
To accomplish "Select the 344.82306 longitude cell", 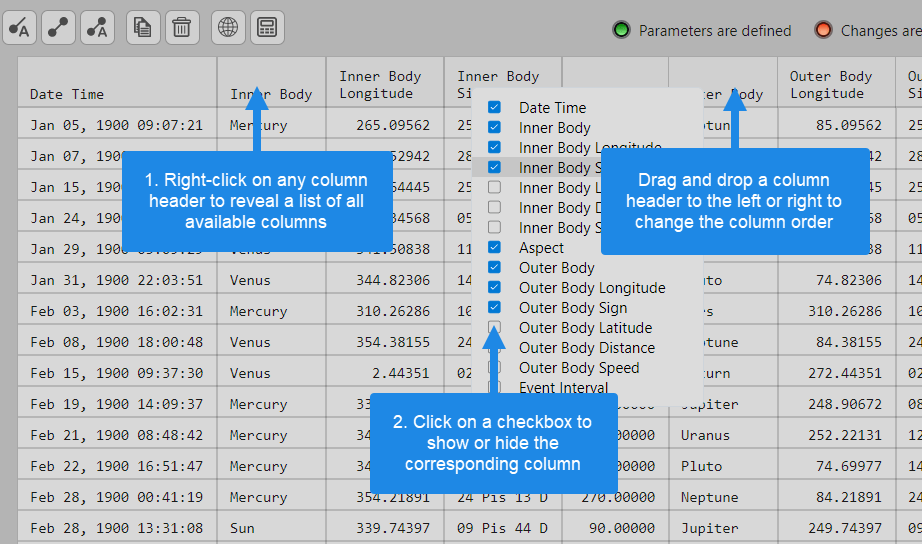I will [x=385, y=278].
